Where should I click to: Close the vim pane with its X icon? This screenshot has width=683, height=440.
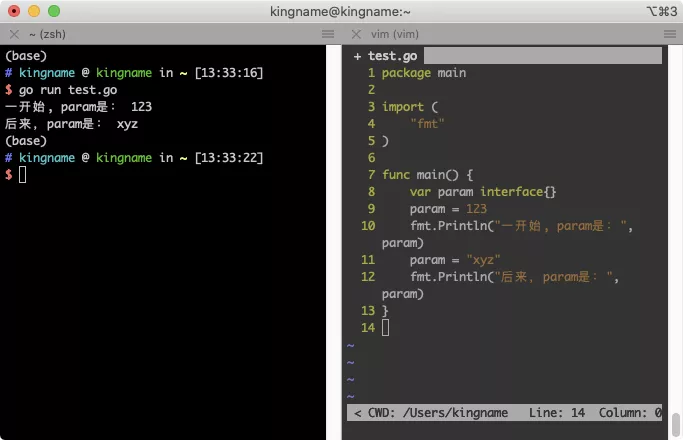(x=356, y=34)
